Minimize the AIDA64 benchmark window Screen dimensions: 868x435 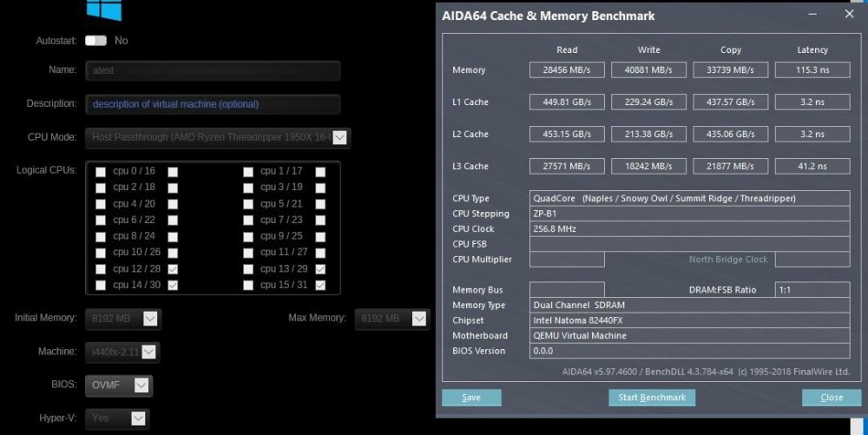[812, 15]
